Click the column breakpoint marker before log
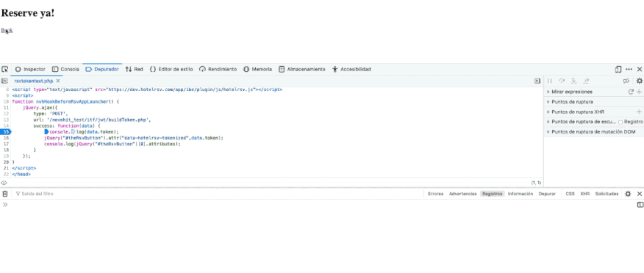Image resolution: width=644 pixels, height=273 pixels. tap(73, 132)
